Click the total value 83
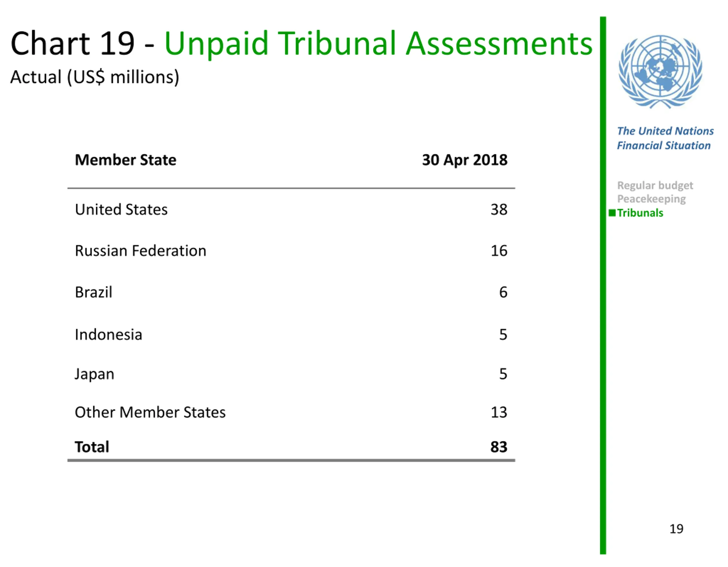728x567 pixels. (x=499, y=447)
